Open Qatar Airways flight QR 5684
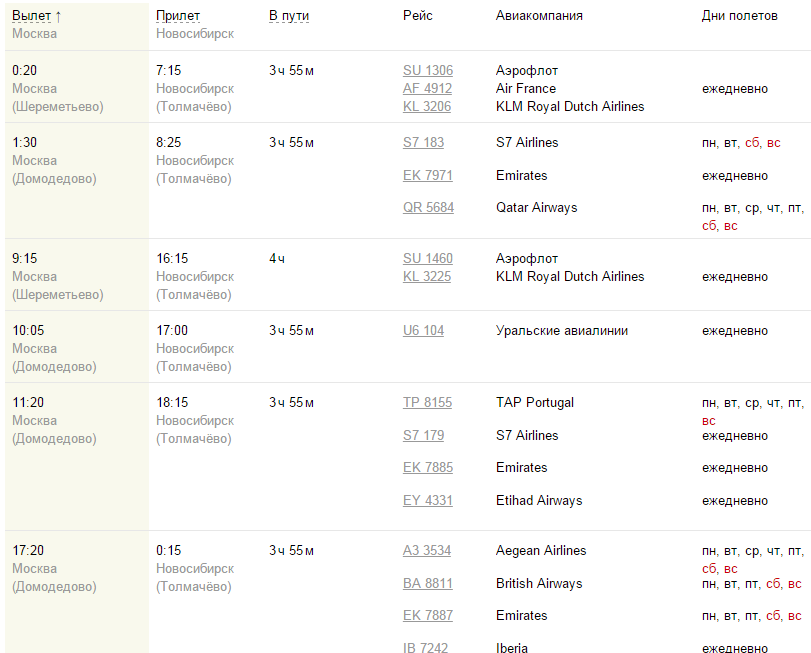Viewport: 811px width, 653px height. (428, 208)
